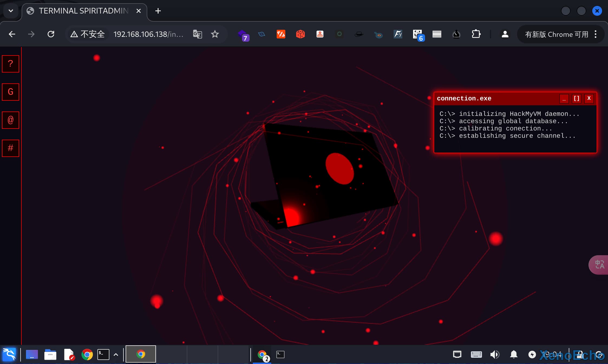Click the red dice extension icon
The height and width of the screenshot is (364, 608).
tap(300, 34)
